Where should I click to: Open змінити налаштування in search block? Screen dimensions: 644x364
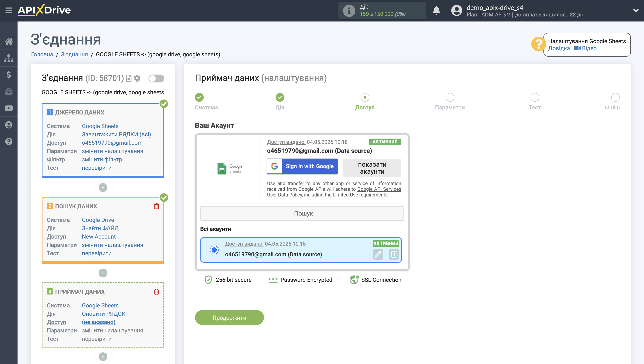112,245
